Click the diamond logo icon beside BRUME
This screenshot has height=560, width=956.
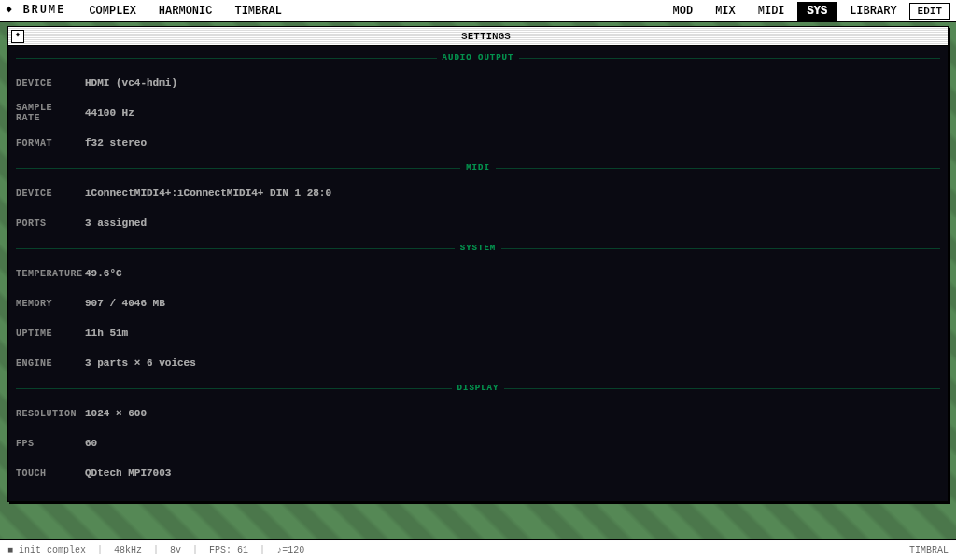[9, 10]
